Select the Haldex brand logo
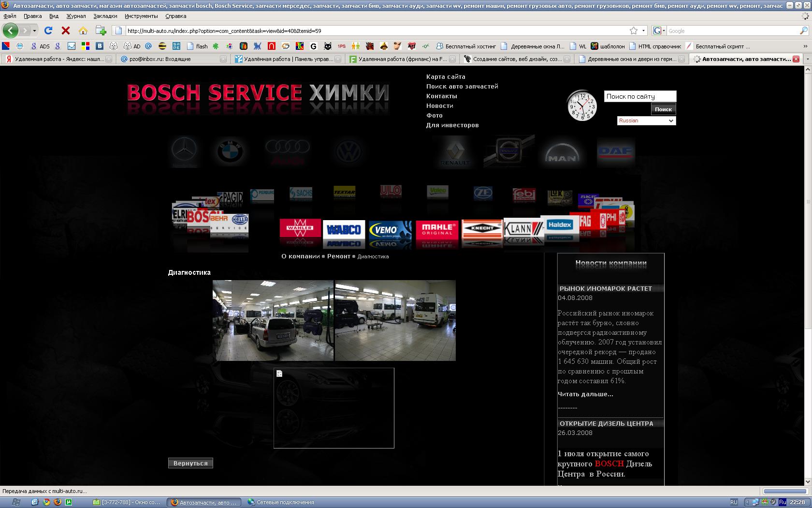Image resolution: width=812 pixels, height=508 pixels. 560,225
